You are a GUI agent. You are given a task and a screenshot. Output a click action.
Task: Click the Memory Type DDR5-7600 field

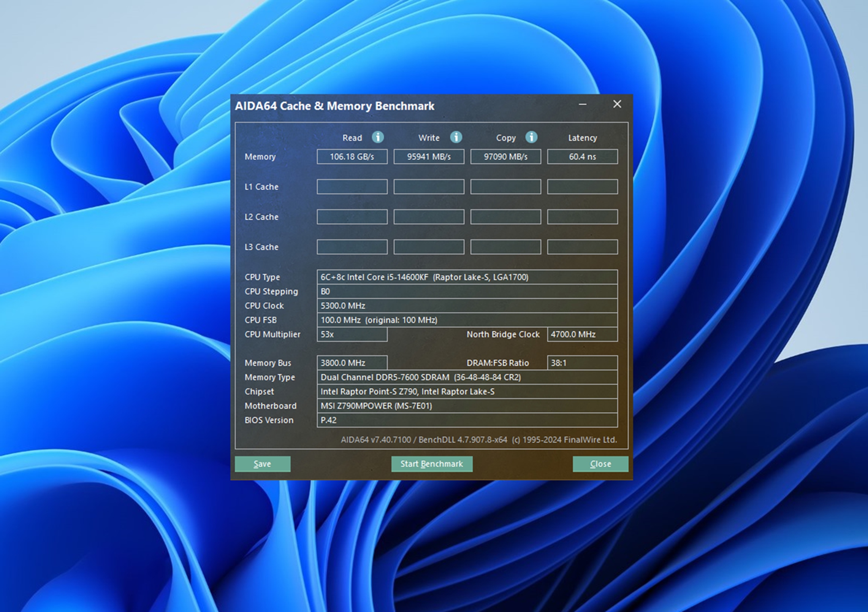[467, 377]
